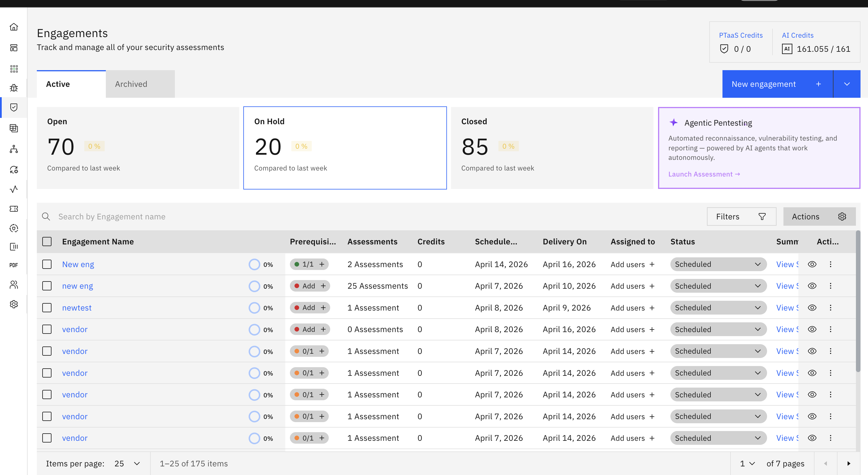
Task: Open the home icon in sidebar
Action: click(14, 27)
